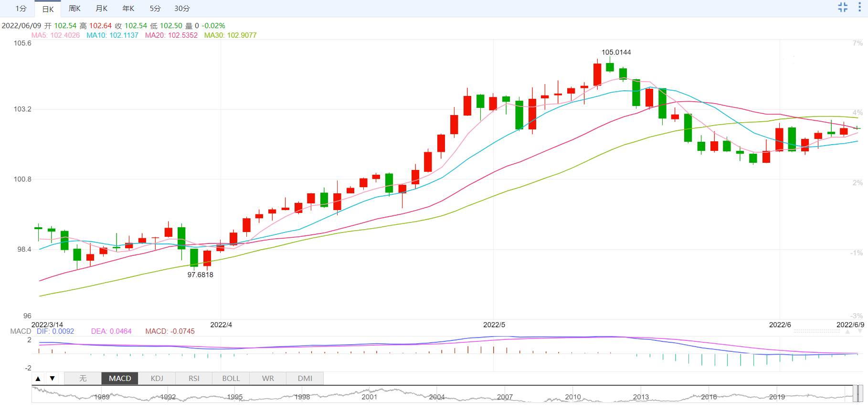
Task: Click the grey up arrow near 2022/6/9
Action: click(847, 331)
